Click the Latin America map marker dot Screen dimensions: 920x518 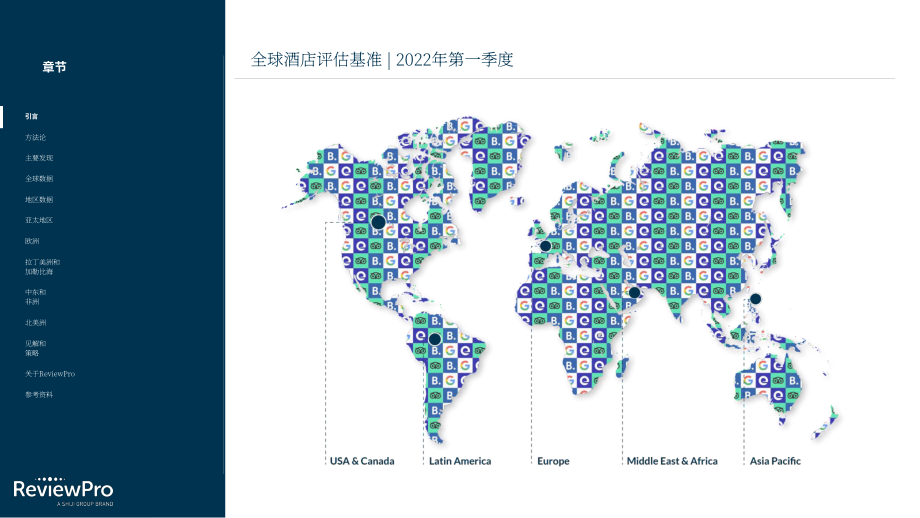point(435,339)
